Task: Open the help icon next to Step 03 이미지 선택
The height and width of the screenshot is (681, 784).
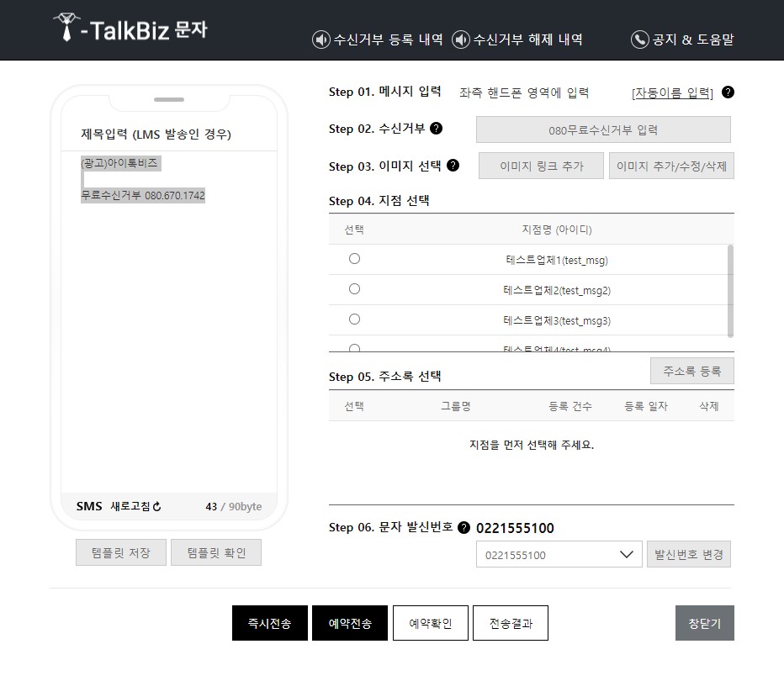Action: [454, 166]
